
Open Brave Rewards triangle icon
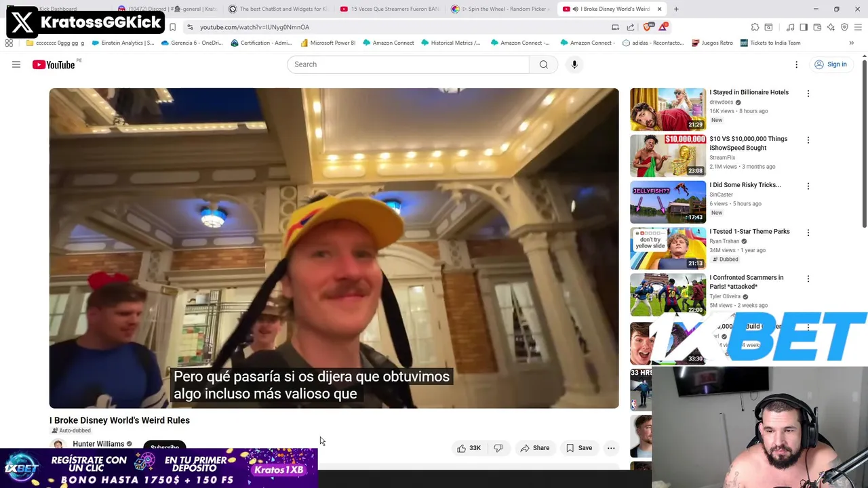tap(663, 27)
